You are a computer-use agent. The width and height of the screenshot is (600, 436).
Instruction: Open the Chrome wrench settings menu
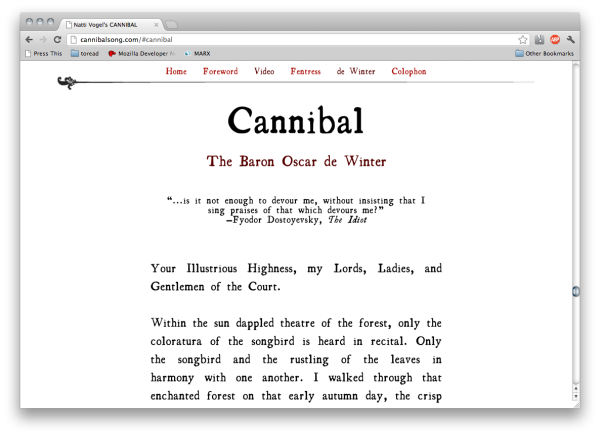coord(571,39)
